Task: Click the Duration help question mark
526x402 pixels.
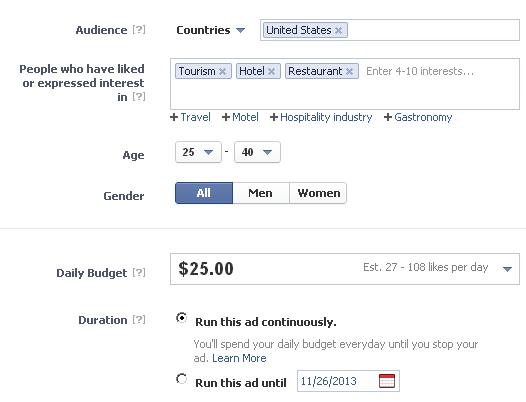Action: (x=139, y=319)
